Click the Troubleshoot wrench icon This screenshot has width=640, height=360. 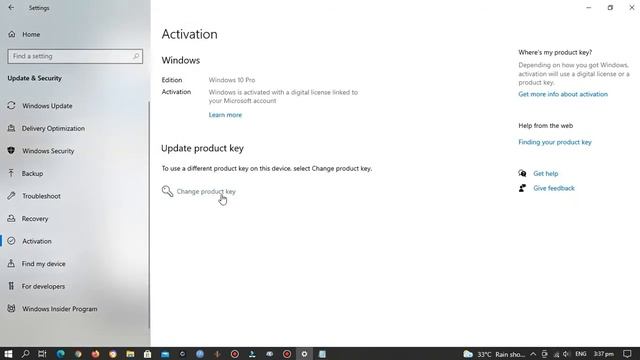11,196
